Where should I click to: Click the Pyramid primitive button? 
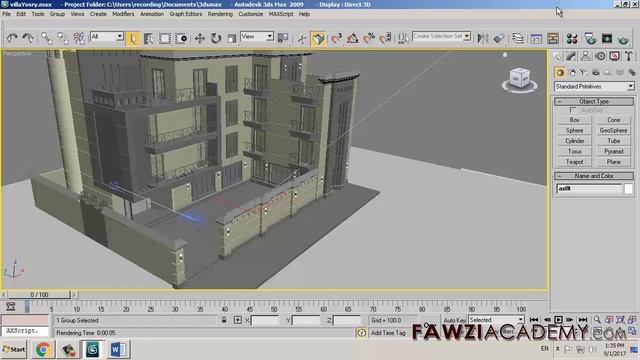[613, 151]
